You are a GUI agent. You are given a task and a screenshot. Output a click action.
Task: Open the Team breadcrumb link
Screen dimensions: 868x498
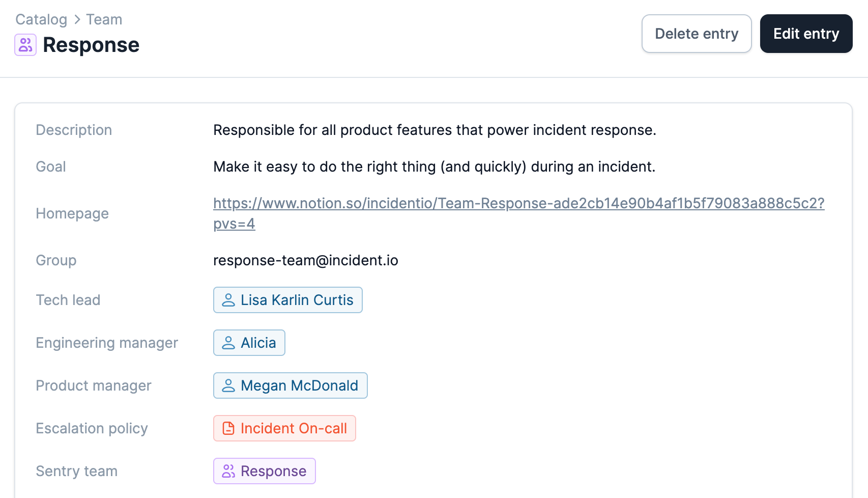pyautogui.click(x=104, y=19)
